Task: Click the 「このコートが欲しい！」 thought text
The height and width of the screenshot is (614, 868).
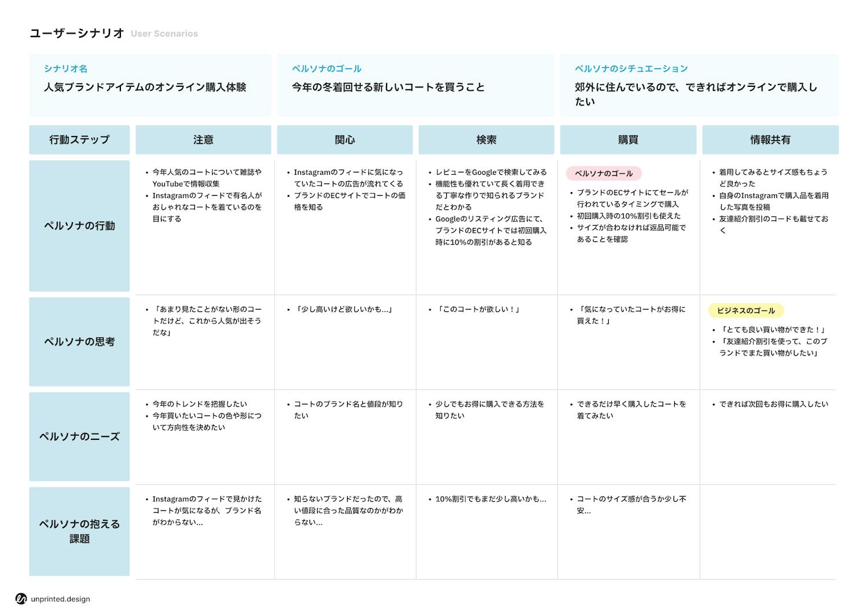Action: click(x=477, y=310)
